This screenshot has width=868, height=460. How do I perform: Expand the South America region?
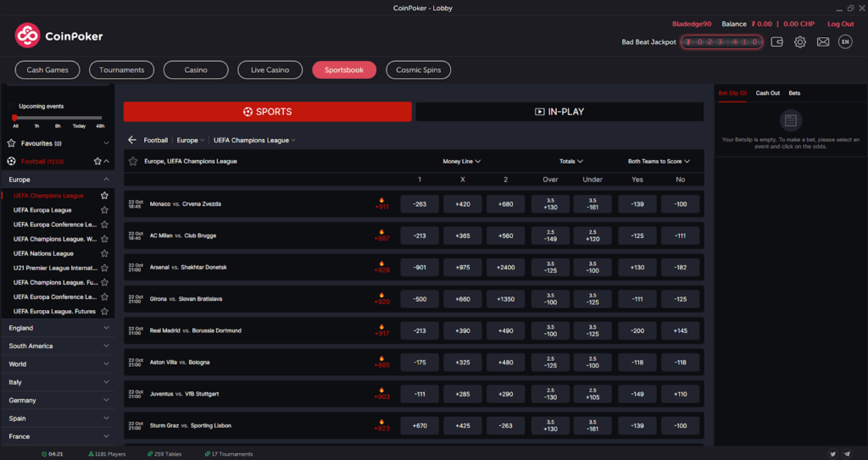58,346
